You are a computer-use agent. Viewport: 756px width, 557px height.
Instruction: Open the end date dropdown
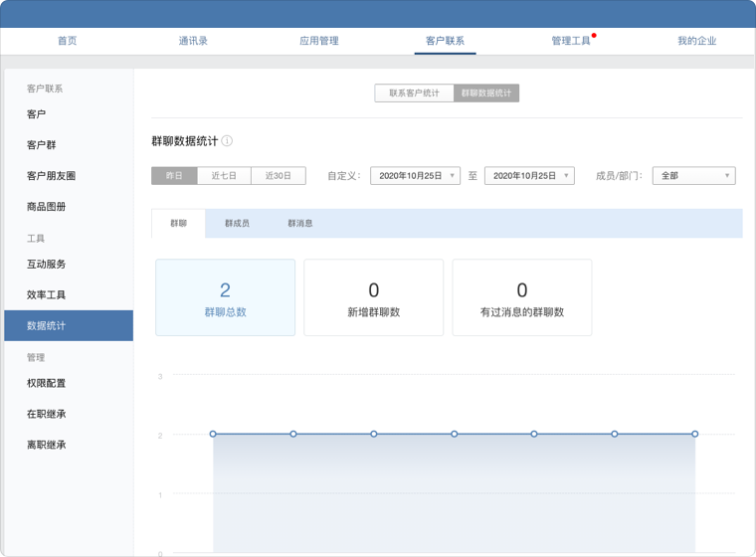point(529,175)
